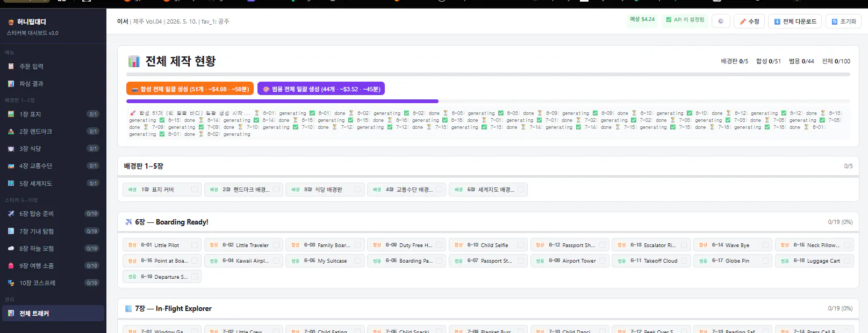Image resolution: width=868 pixels, height=333 pixels.
Task: Click the 6장 탑승 준비 airplane icon
Action: coord(11,214)
